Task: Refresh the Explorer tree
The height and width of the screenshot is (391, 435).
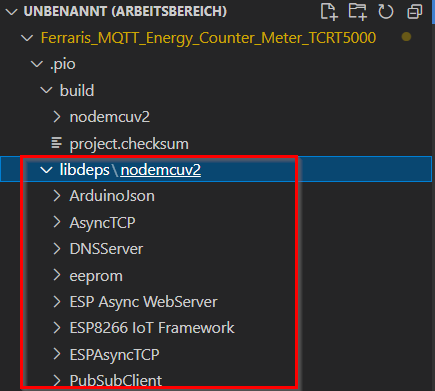Action: (x=386, y=12)
